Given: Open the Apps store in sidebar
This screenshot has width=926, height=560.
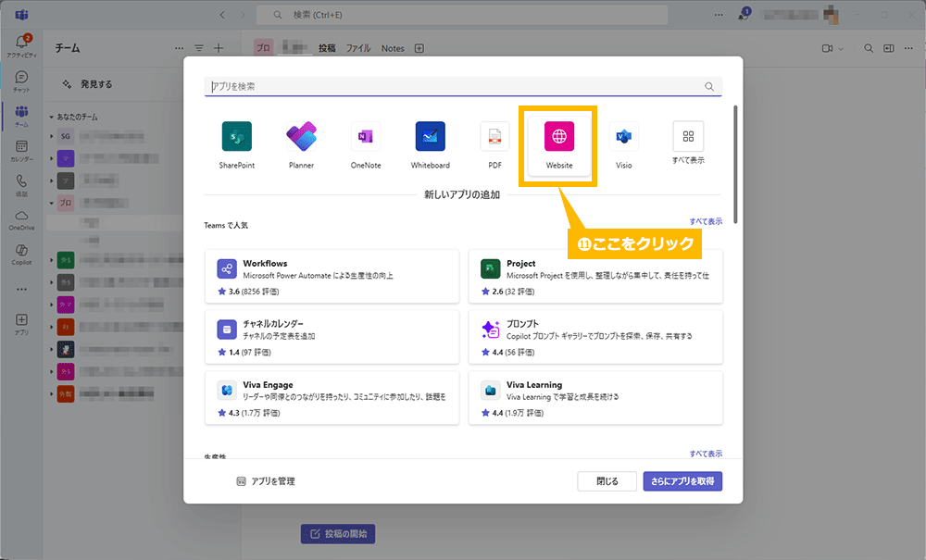Looking at the screenshot, I should tap(22, 324).
